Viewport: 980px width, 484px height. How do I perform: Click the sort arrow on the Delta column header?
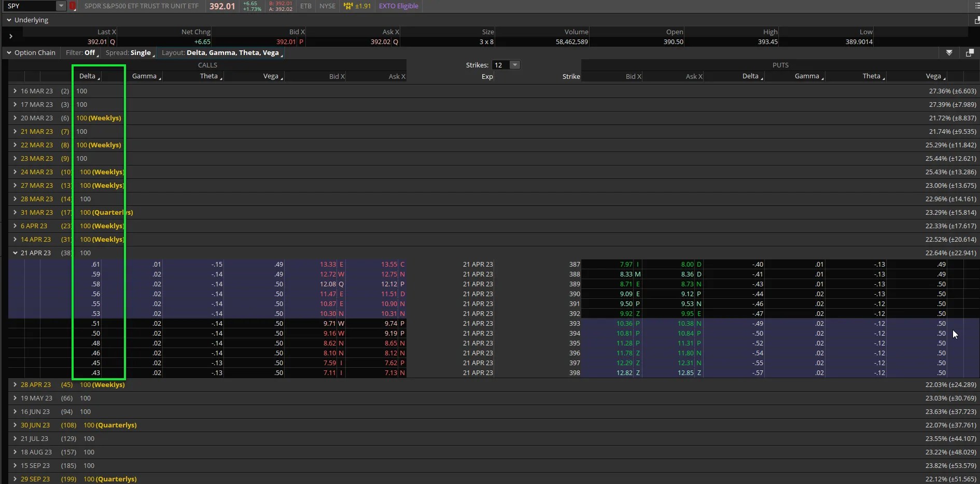99,78
